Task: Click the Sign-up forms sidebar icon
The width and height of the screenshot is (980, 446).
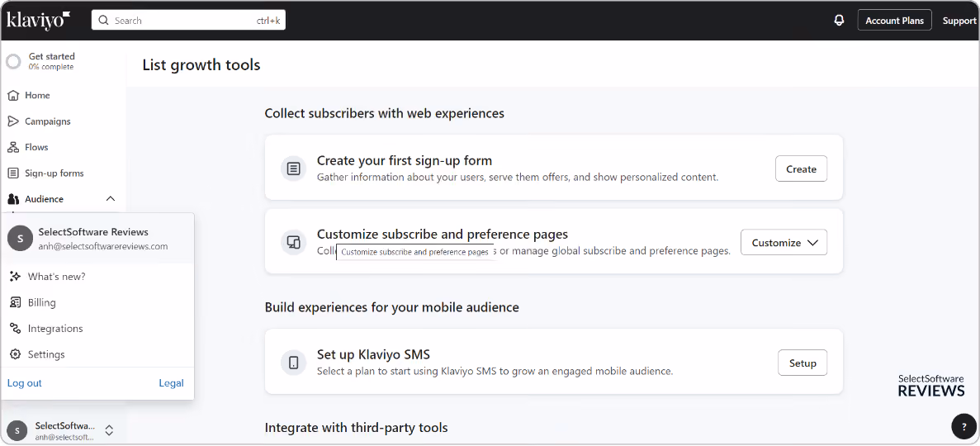Action: pos(13,173)
